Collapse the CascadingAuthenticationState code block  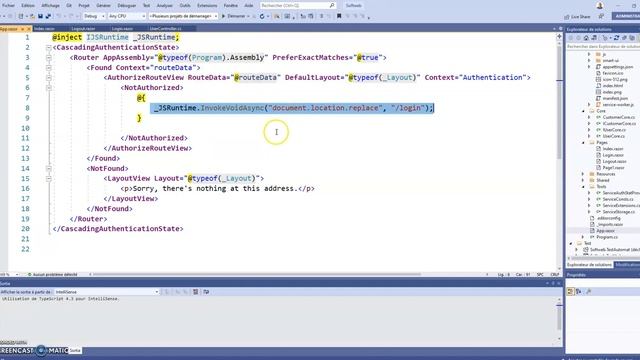[49, 47]
